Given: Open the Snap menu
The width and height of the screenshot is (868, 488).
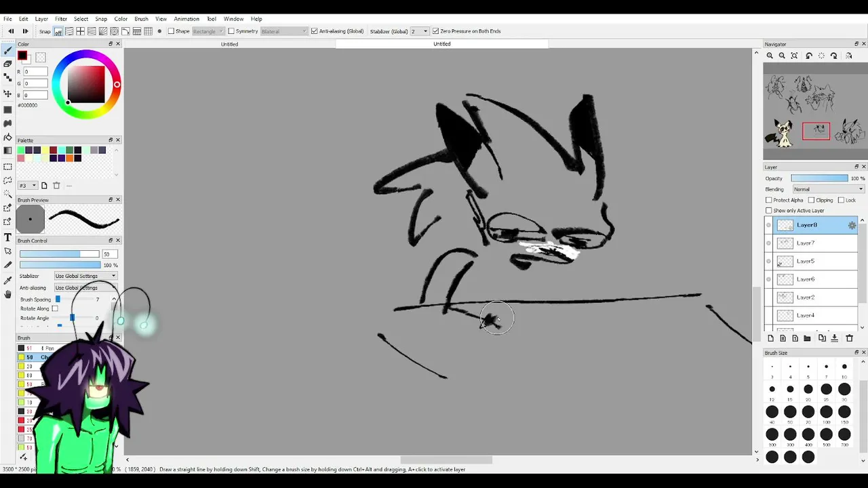Looking at the screenshot, I should pos(101,19).
